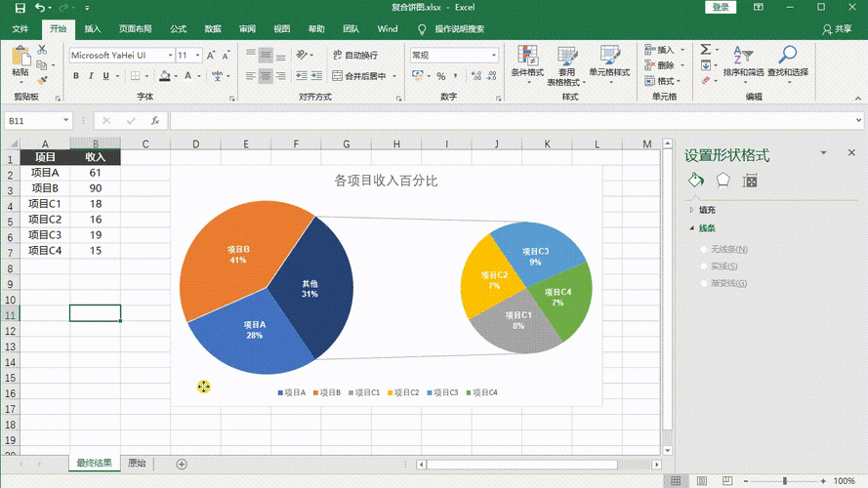Decrease font size with smaller A icon

[x=226, y=56]
